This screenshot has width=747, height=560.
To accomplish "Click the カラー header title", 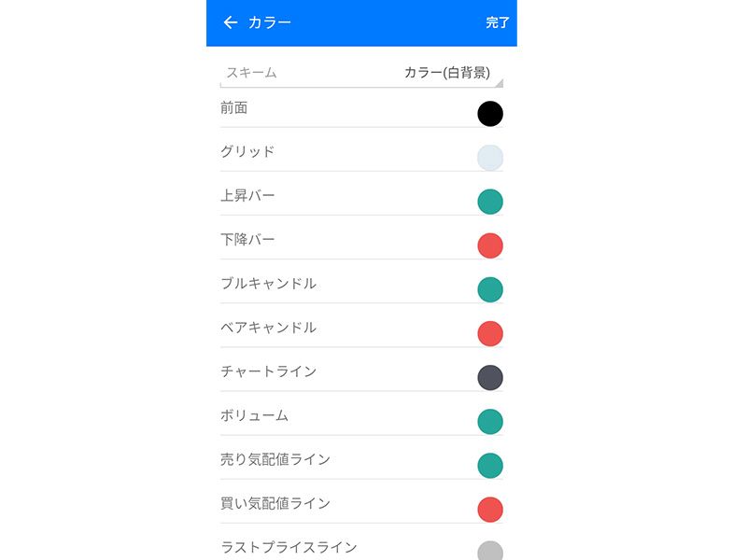I will 270,22.
